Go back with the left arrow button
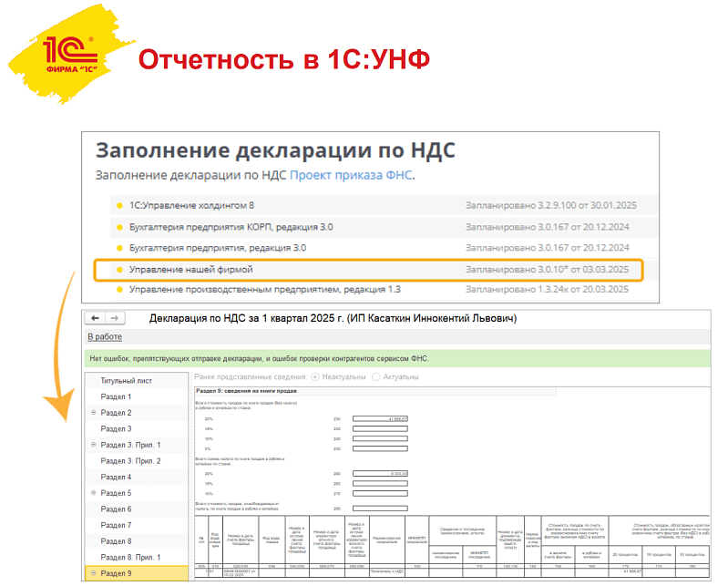 pyautogui.click(x=95, y=318)
